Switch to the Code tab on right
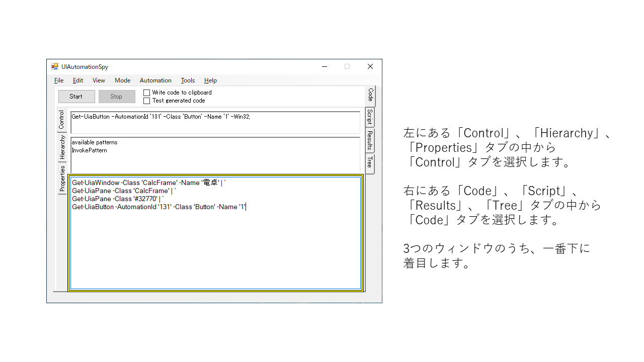This screenshot has height=362, width=644. 370,96
